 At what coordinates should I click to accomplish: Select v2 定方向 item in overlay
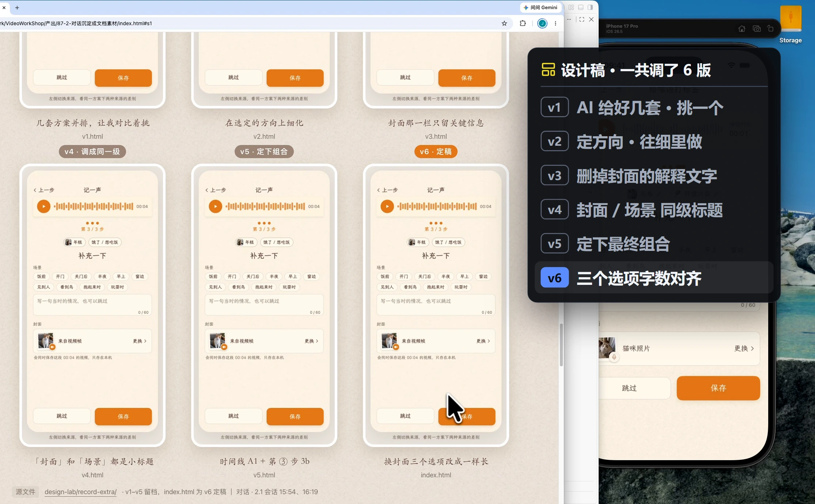coord(654,142)
